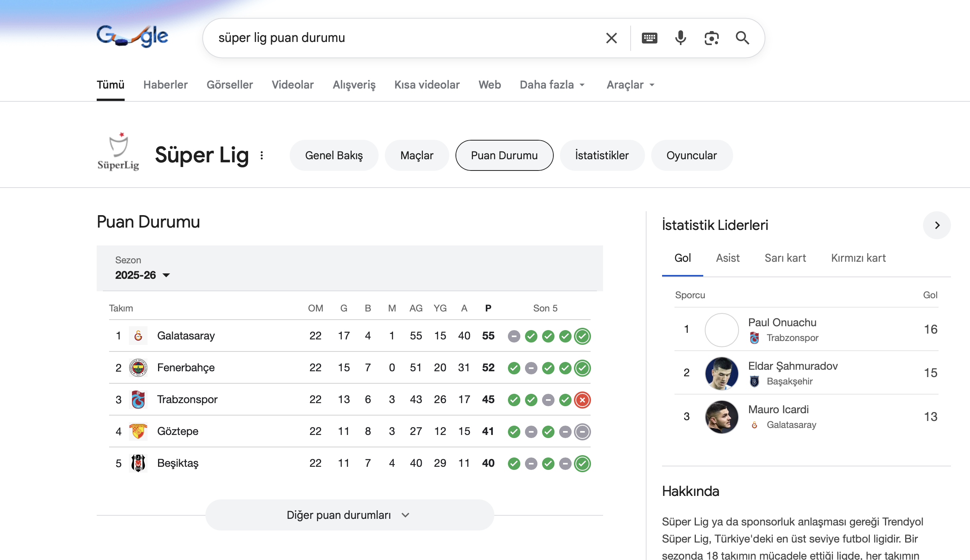Screen dimensions: 970x560
Task: Click the Trabzonspor badge under Paul Onuachu
Action: (x=754, y=338)
